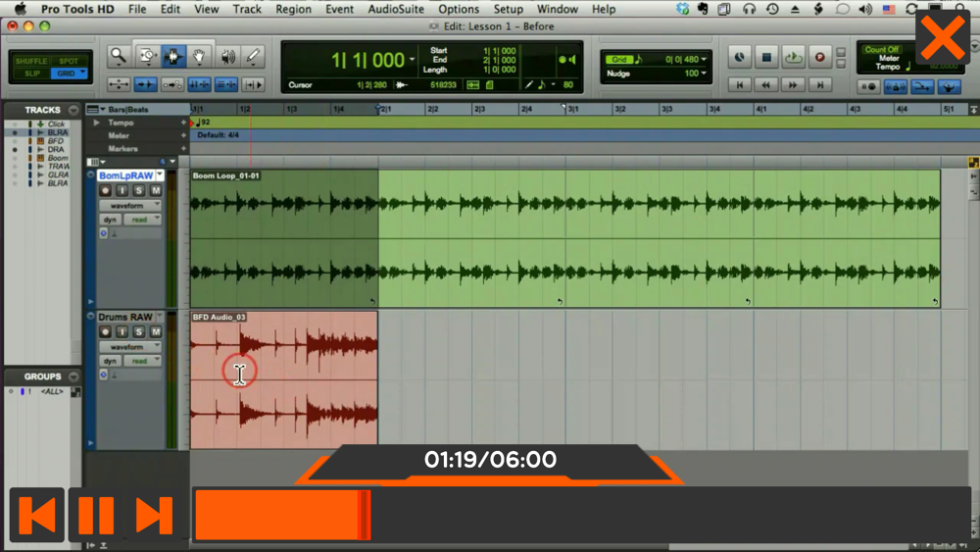
Task: Toggle the Metronome click button
Action: tap(896, 87)
